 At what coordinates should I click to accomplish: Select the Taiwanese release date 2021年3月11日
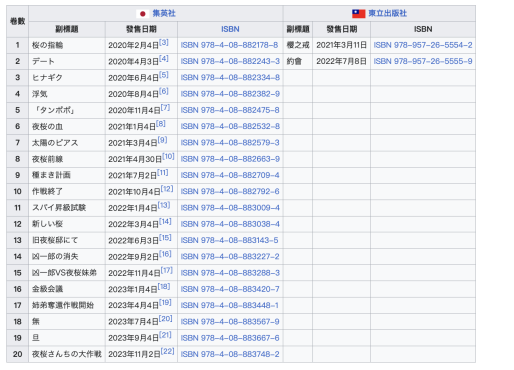[341, 45]
